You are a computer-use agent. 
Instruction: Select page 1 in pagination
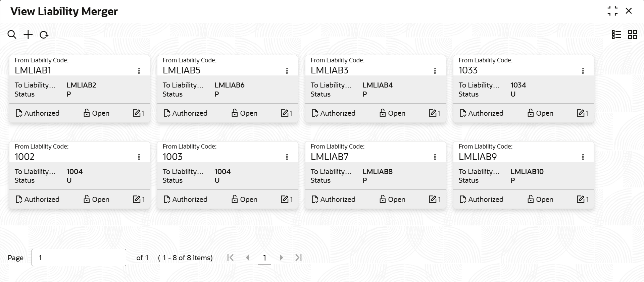tap(264, 258)
